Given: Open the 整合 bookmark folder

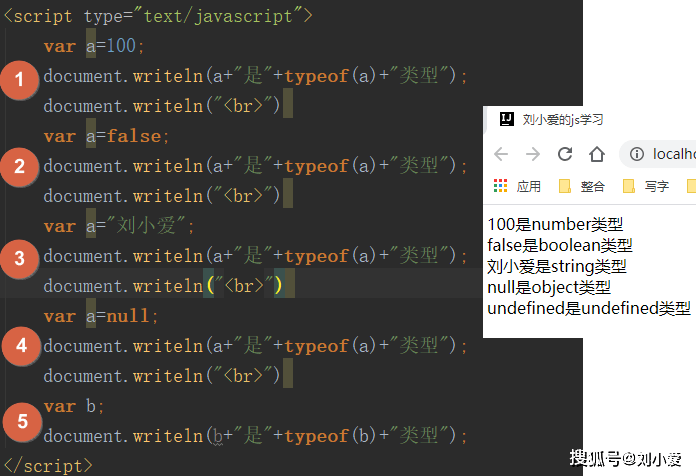Looking at the screenshot, I should 581,186.
